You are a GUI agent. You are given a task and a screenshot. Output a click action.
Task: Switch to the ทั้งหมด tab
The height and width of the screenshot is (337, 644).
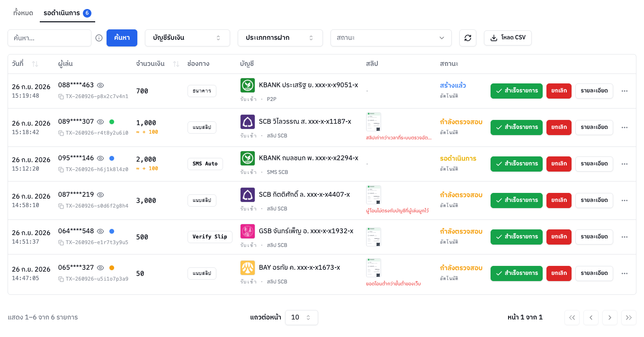(23, 13)
